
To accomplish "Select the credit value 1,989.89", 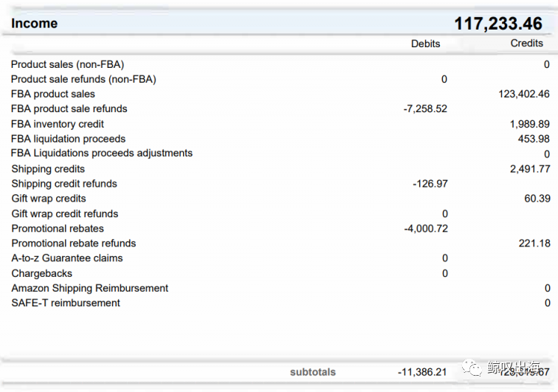I will point(529,124).
